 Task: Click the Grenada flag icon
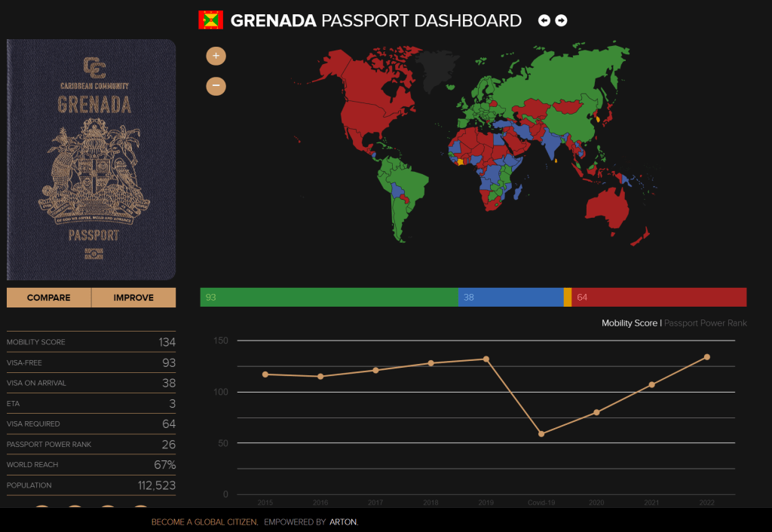210,20
